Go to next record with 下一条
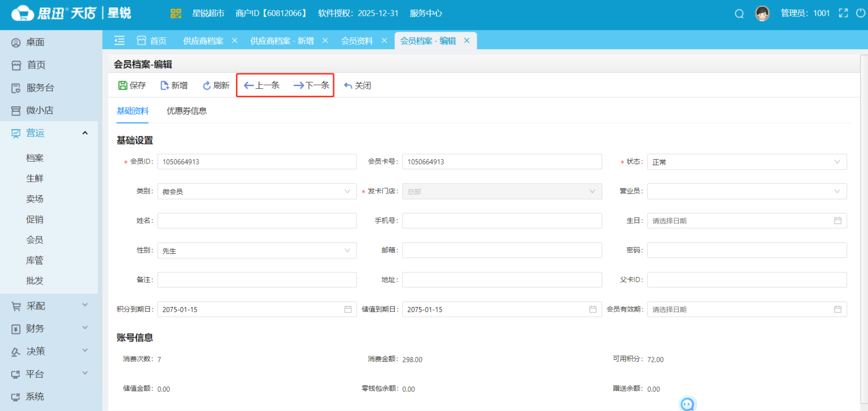868x411 pixels. pyautogui.click(x=311, y=85)
